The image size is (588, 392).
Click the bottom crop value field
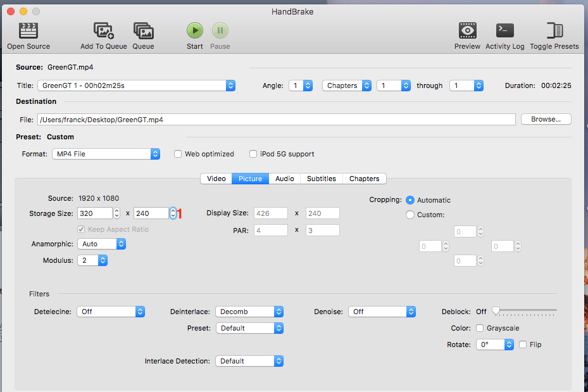click(465, 261)
